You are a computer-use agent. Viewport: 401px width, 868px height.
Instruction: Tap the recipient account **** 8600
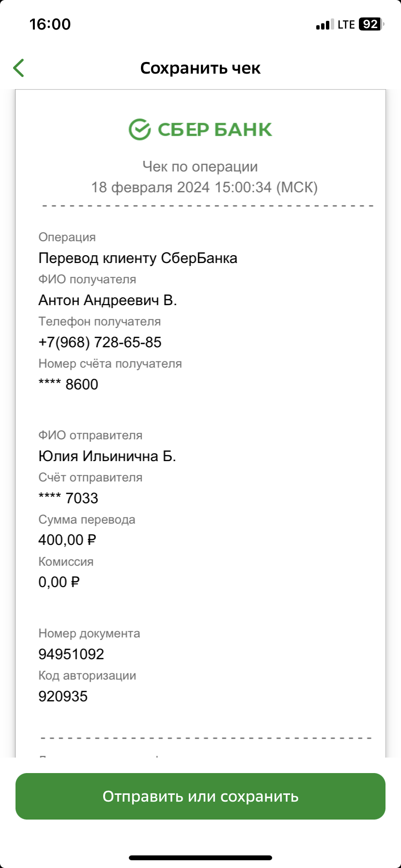coord(68,385)
